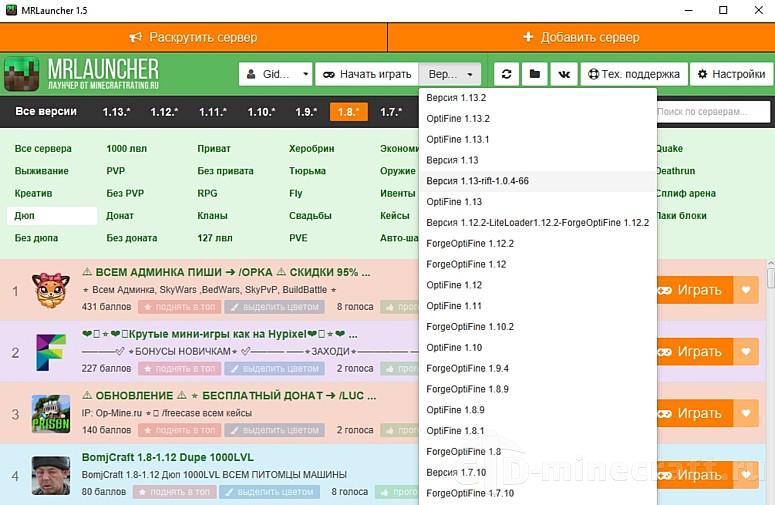Choose Версия 1.13-rift-1.0.4-66
The width and height of the screenshot is (775, 505).
click(x=538, y=181)
